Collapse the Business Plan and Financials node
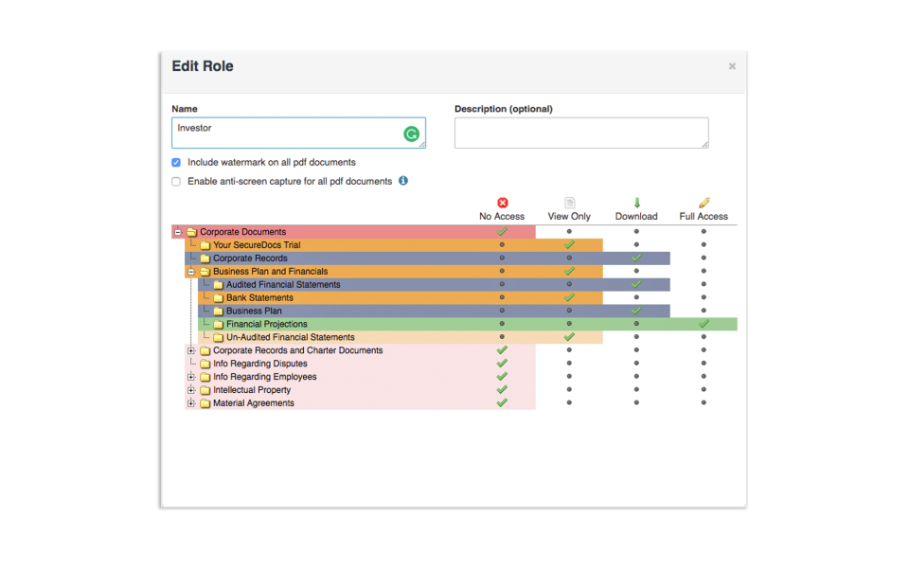 (x=191, y=271)
